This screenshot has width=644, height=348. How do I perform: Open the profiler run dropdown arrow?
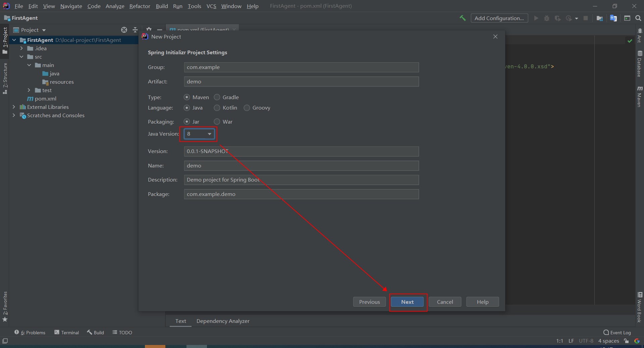pyautogui.click(x=577, y=18)
